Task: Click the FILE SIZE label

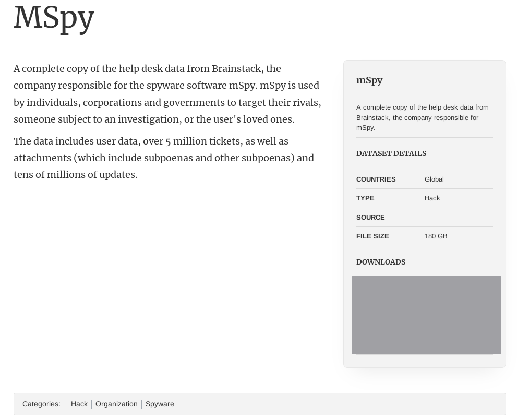Action: pyautogui.click(x=372, y=236)
